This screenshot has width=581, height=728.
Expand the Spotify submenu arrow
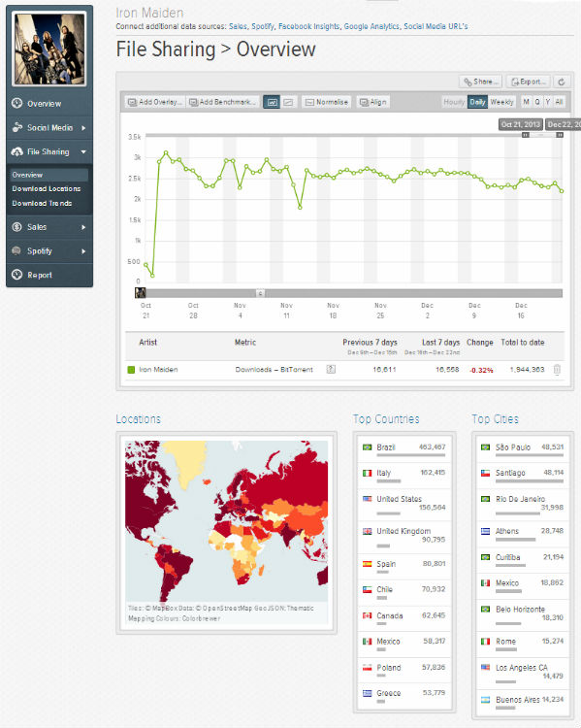(x=83, y=251)
